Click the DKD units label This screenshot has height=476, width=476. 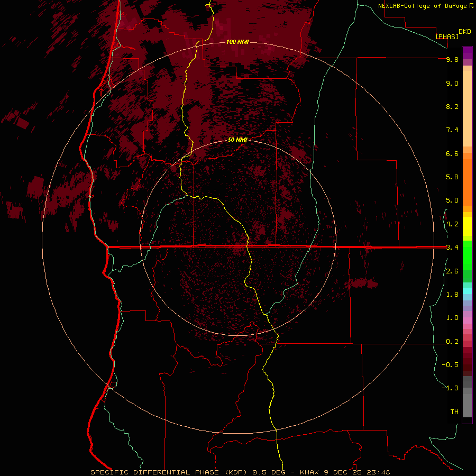pyautogui.click(x=465, y=32)
